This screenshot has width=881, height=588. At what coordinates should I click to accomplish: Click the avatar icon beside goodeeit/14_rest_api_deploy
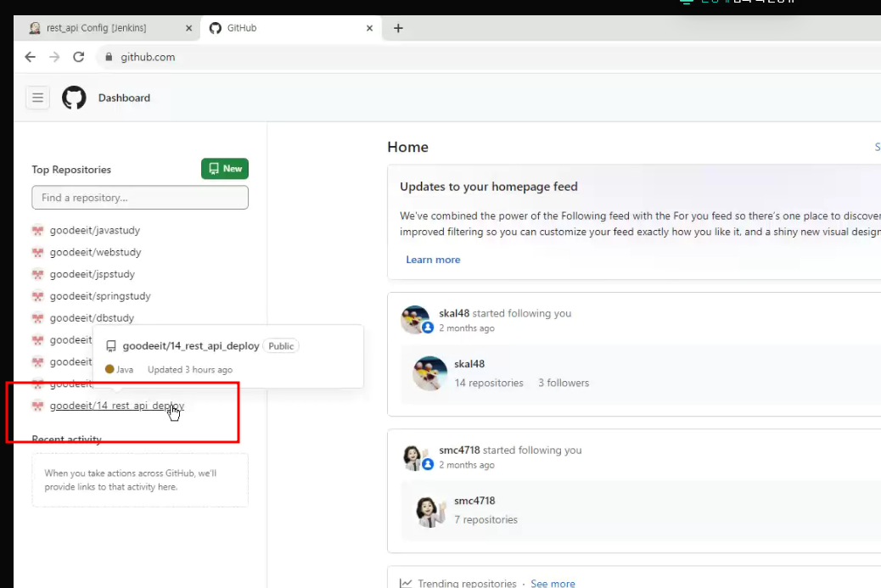click(37, 406)
